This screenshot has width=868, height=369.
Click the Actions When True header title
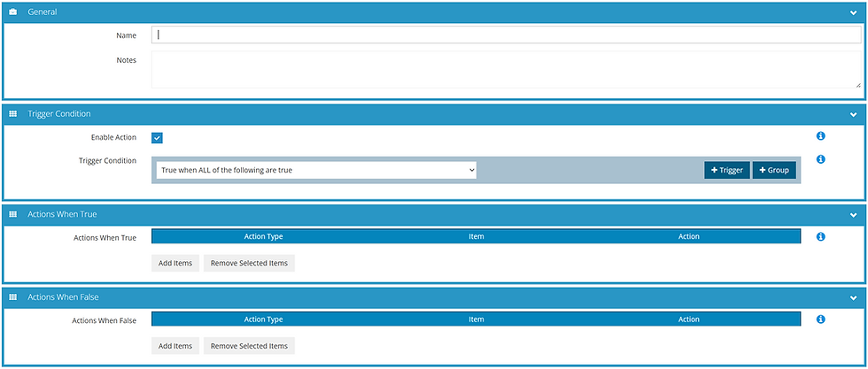[63, 214]
